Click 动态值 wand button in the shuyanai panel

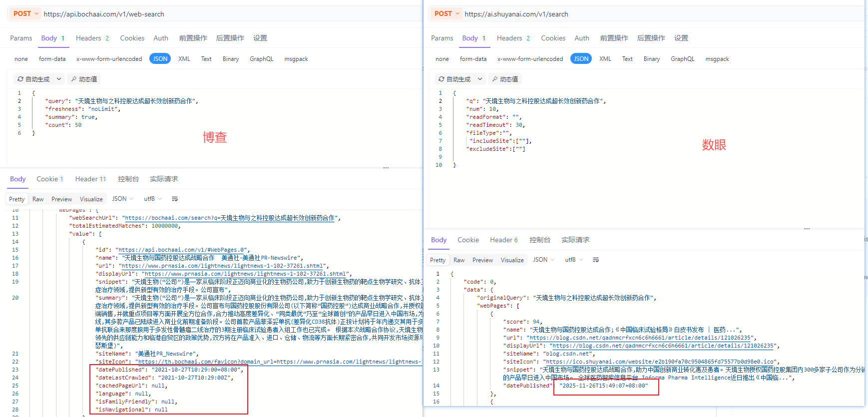pos(505,79)
